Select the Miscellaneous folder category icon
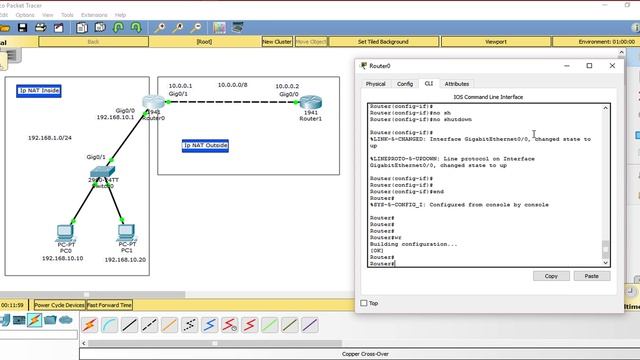 pos(50,320)
